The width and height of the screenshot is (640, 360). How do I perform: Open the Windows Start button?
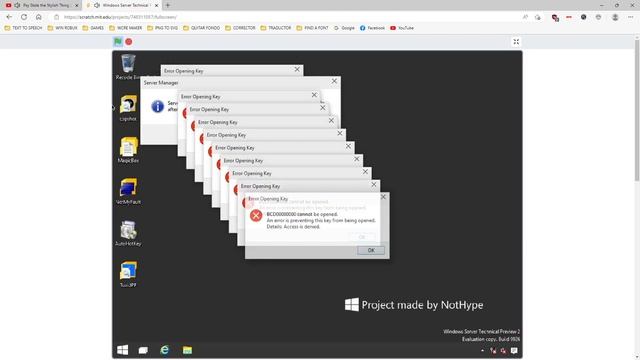[x=122, y=350]
